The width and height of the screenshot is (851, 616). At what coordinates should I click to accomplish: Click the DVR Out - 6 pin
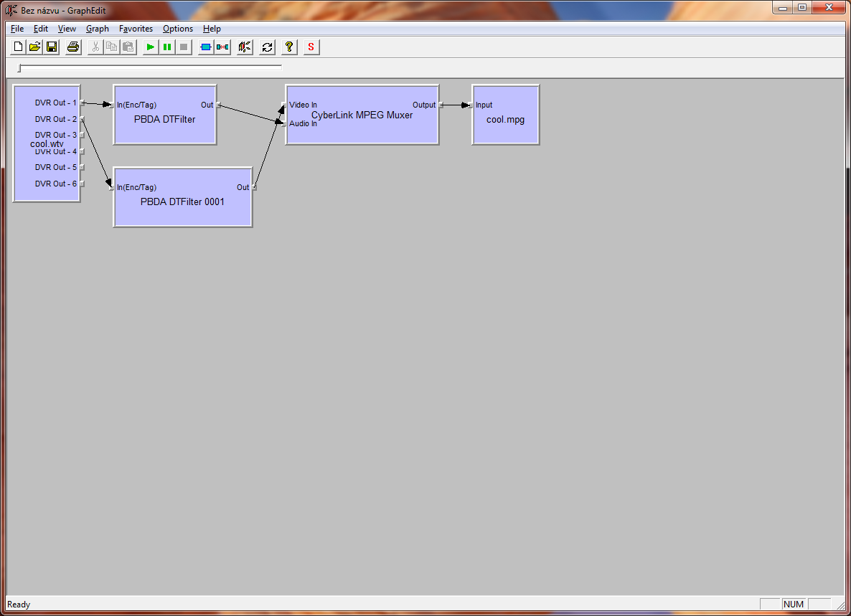pyautogui.click(x=82, y=184)
